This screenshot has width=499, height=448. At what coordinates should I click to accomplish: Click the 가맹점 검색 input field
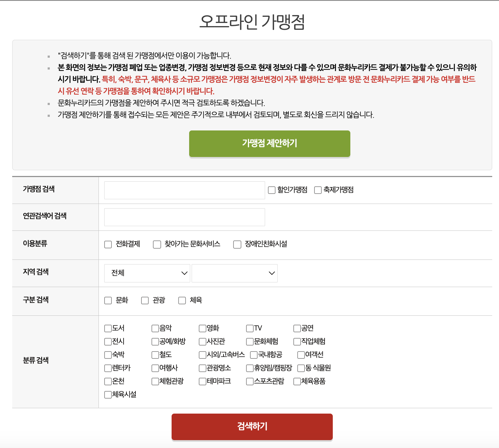click(x=184, y=190)
